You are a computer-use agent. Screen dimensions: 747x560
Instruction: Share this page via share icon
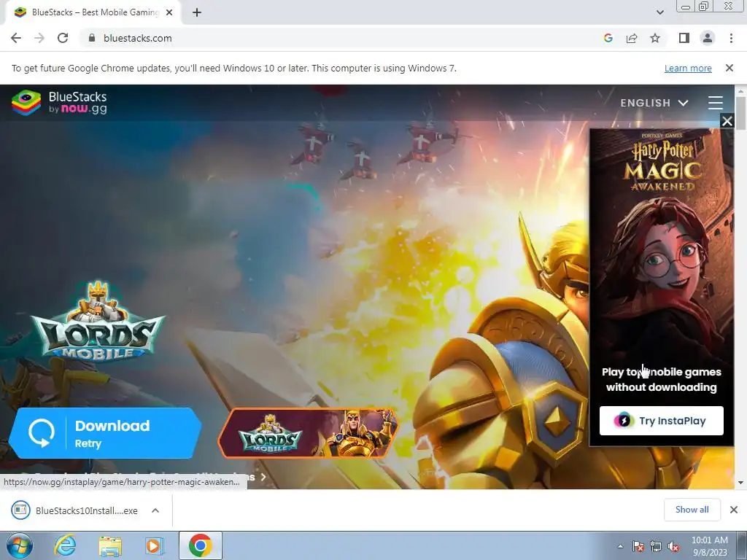click(632, 38)
